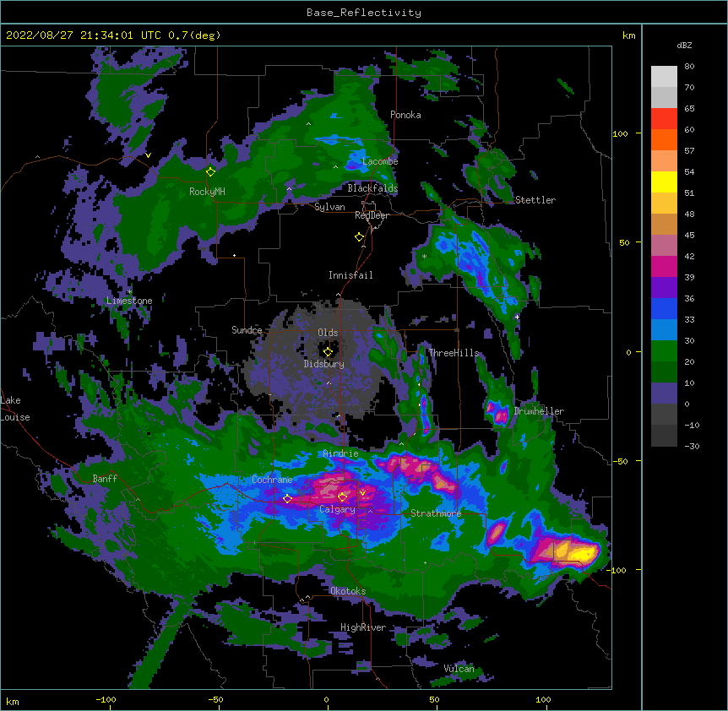The image size is (728, 711).
Task: Click the Sundre town label
Action: pyautogui.click(x=247, y=330)
